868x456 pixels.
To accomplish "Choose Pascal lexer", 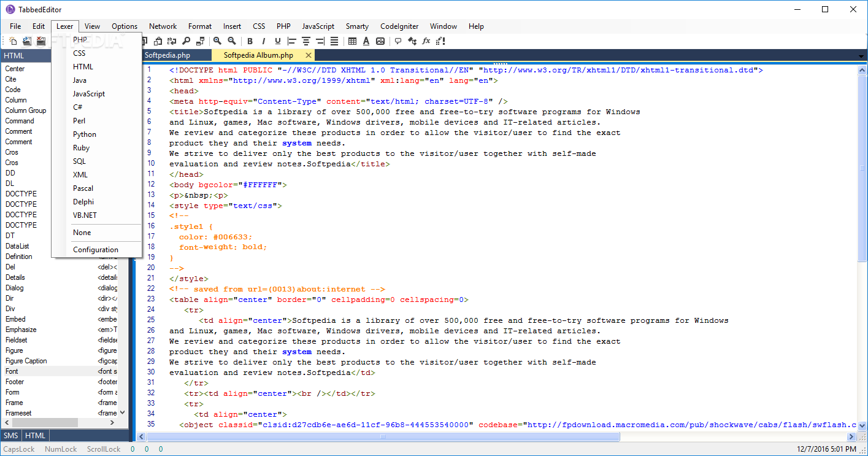I will point(98,188).
